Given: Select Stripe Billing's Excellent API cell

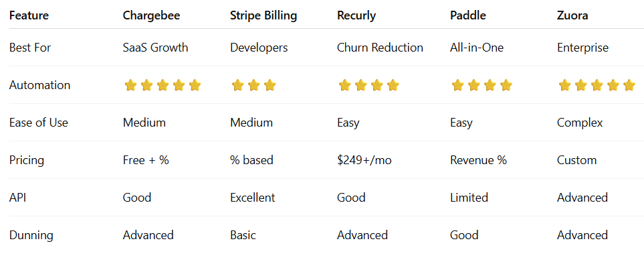Looking at the screenshot, I should [x=252, y=198].
